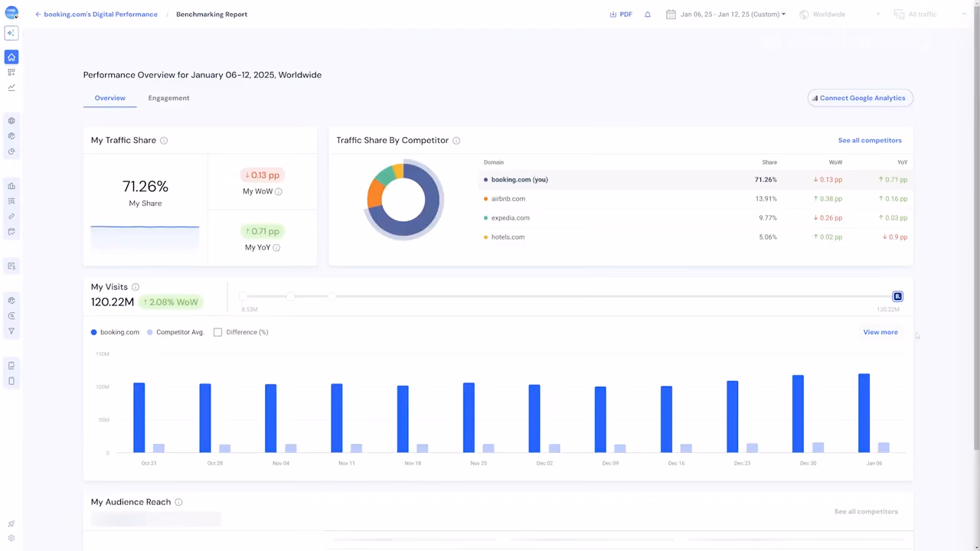Click the YoY column header

click(902, 162)
